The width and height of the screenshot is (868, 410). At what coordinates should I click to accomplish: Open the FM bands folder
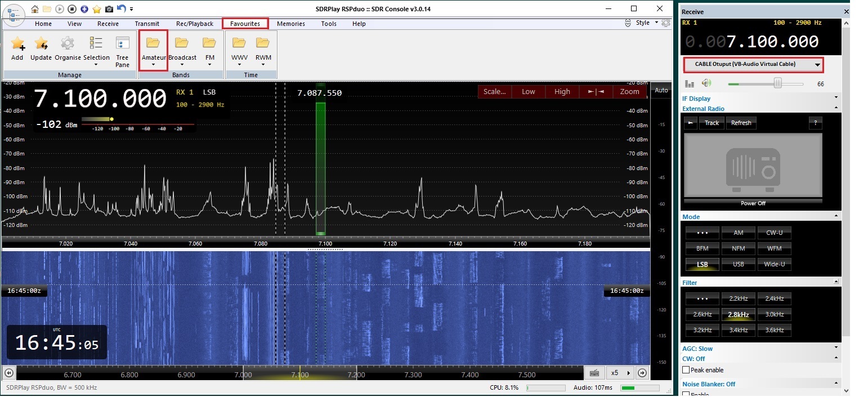[x=209, y=51]
